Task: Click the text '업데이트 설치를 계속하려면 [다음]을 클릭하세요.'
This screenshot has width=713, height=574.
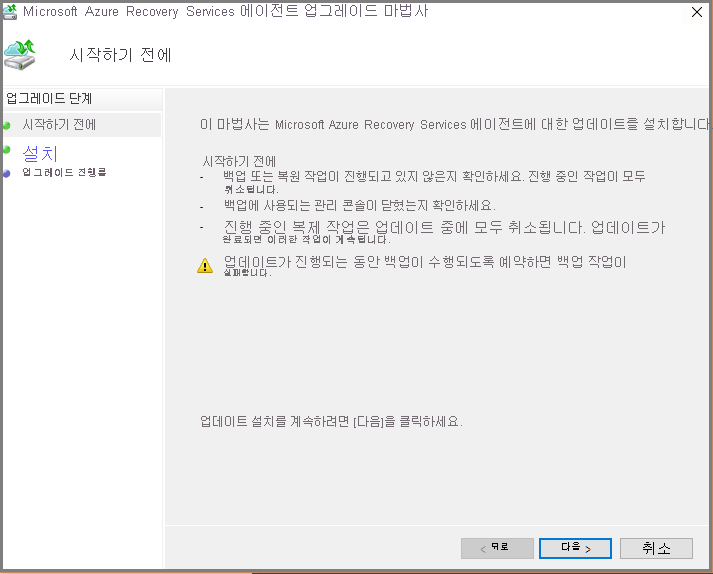Action: (331, 422)
